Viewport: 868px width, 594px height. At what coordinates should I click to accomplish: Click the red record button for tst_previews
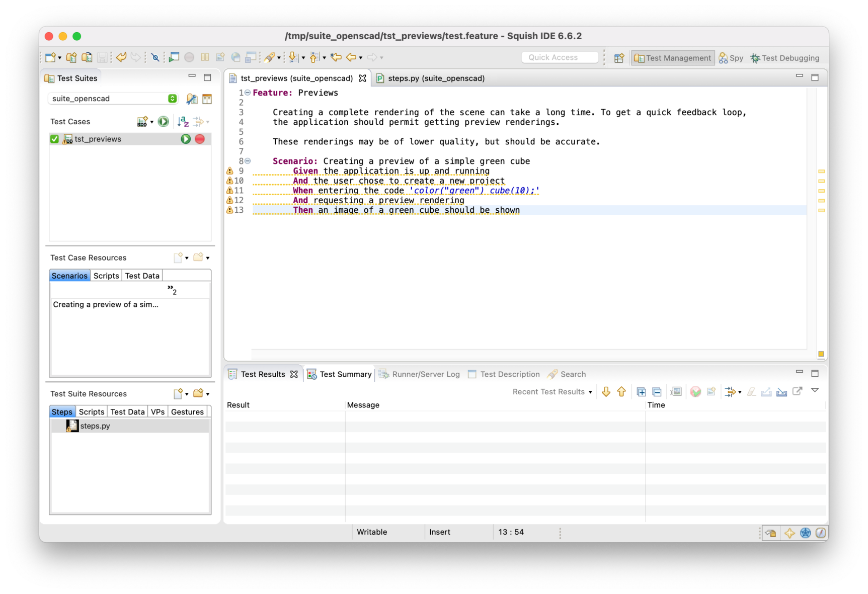coord(200,139)
